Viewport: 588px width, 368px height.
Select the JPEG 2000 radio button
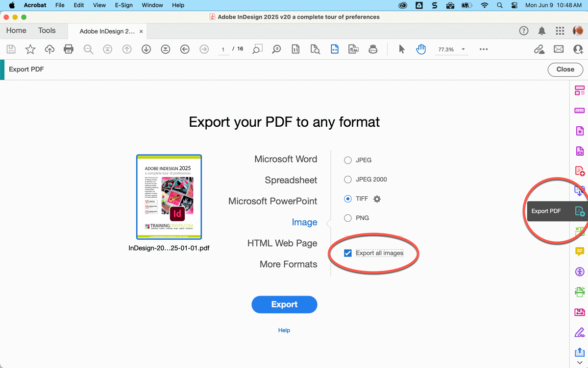(x=348, y=180)
